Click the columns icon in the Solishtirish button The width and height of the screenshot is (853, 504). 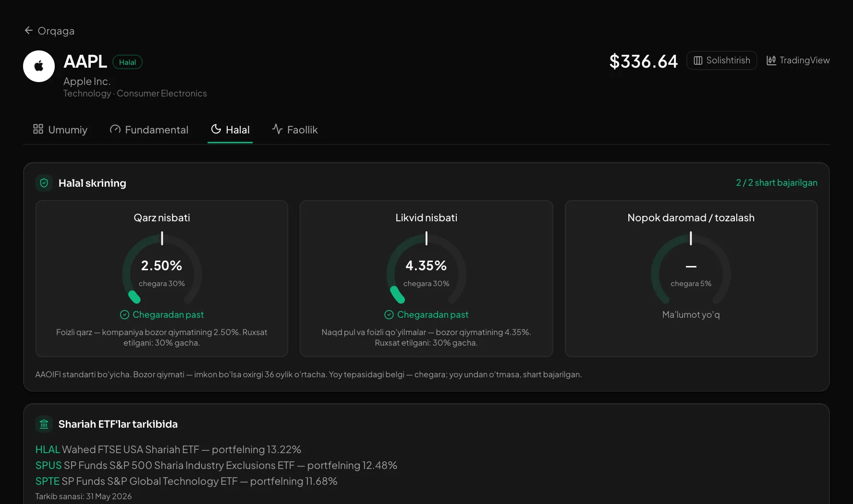coord(698,60)
